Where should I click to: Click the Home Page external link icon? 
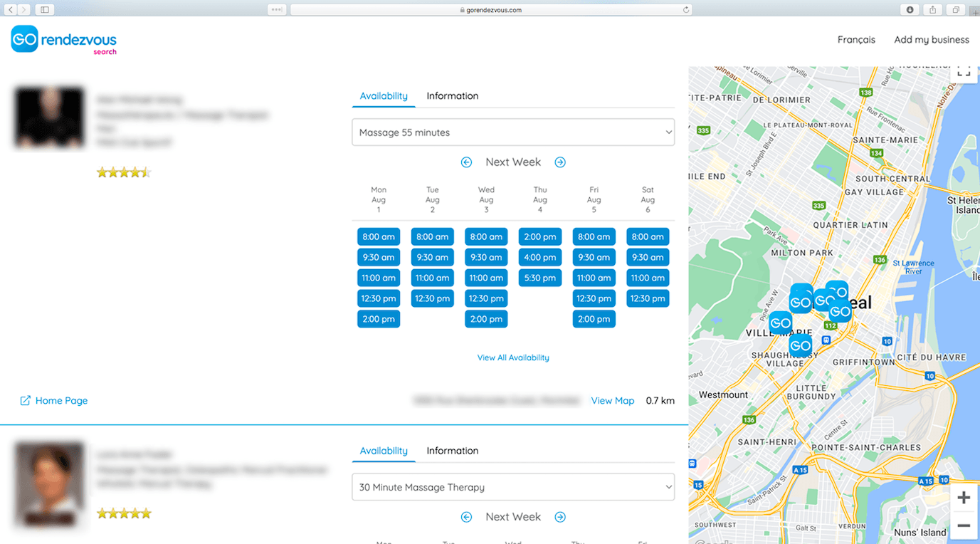point(25,401)
